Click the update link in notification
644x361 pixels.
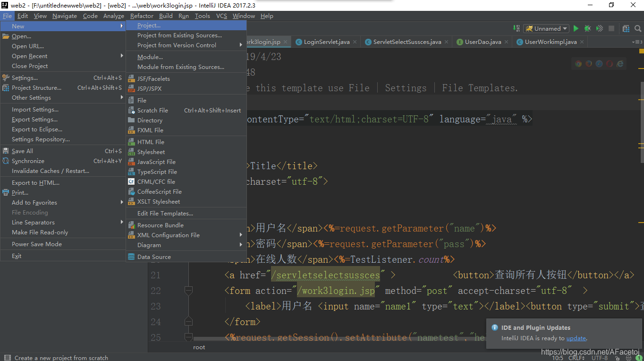coord(576,338)
